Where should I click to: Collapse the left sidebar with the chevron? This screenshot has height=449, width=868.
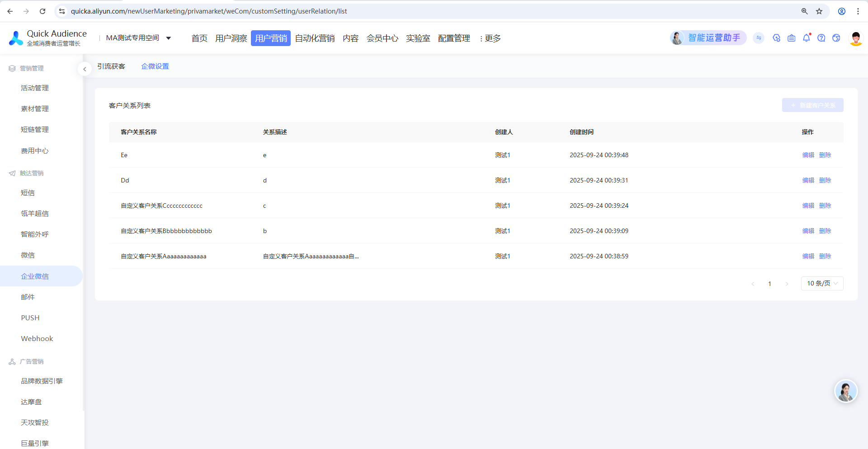(85, 69)
